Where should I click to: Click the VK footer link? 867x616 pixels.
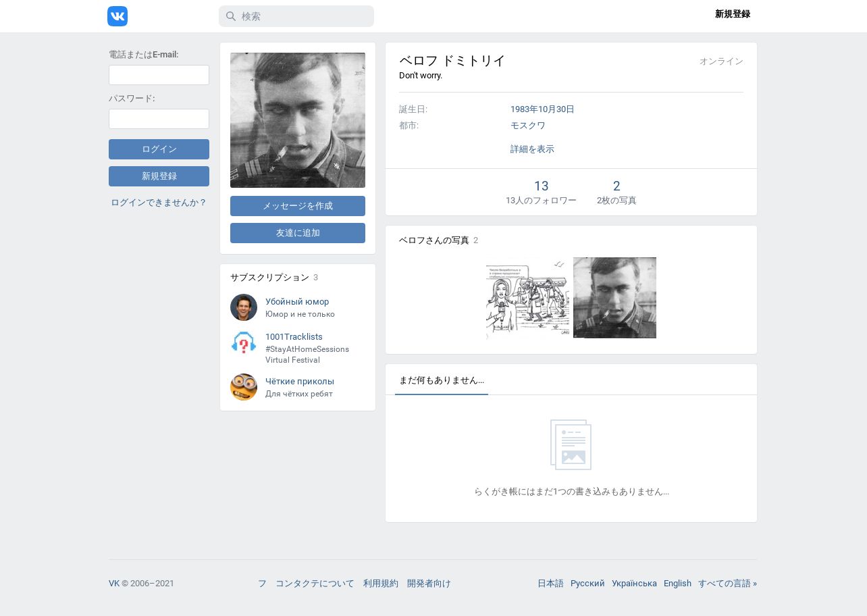(x=114, y=584)
